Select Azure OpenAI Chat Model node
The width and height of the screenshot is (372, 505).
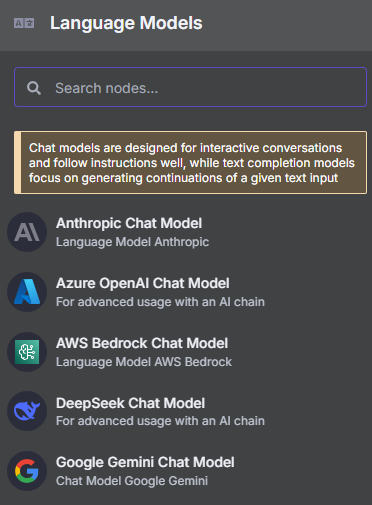(186, 292)
